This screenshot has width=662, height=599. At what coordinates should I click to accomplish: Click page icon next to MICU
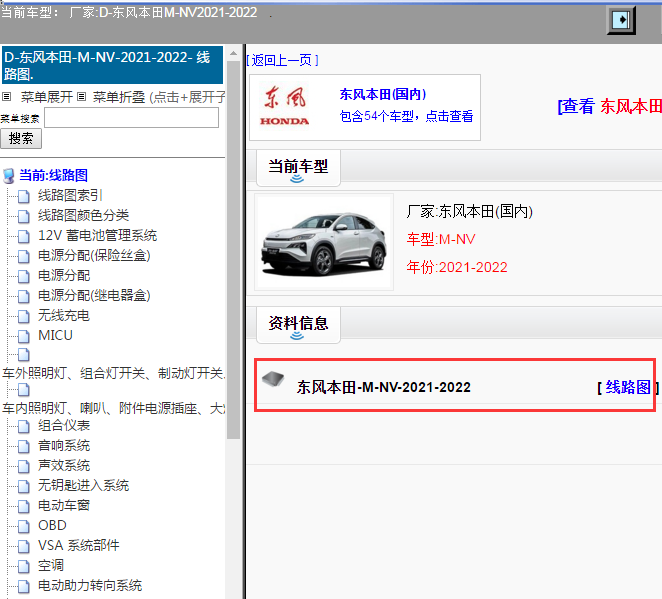click(24, 336)
